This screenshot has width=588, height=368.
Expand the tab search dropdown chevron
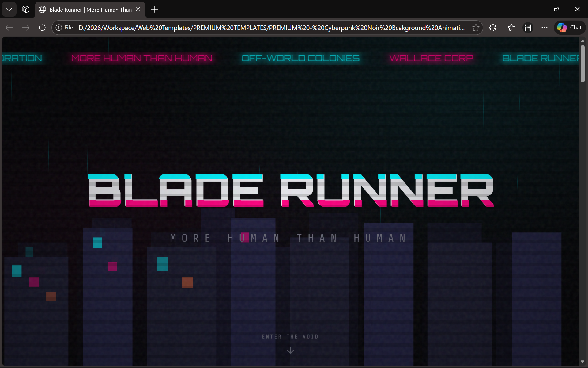pyautogui.click(x=9, y=9)
